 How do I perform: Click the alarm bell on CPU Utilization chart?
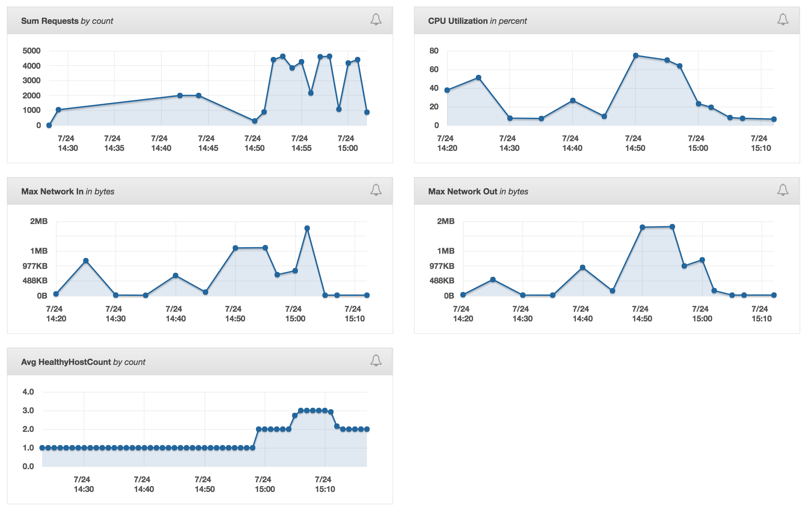783,20
